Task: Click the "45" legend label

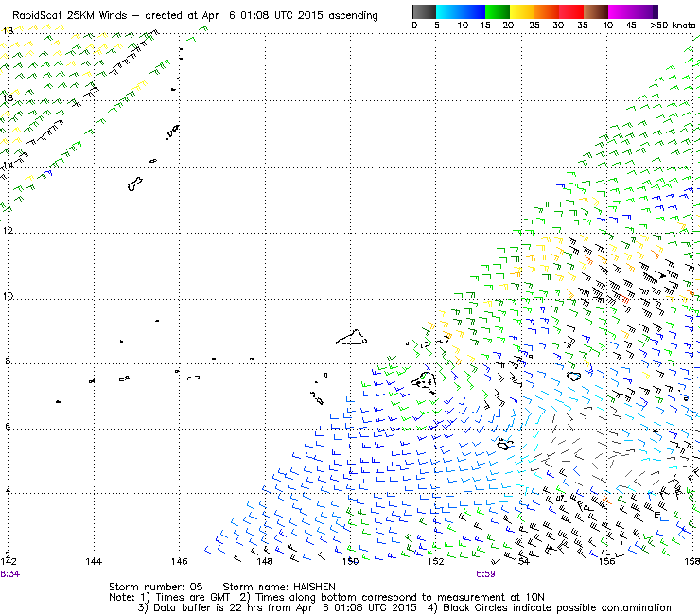Action: [x=631, y=26]
